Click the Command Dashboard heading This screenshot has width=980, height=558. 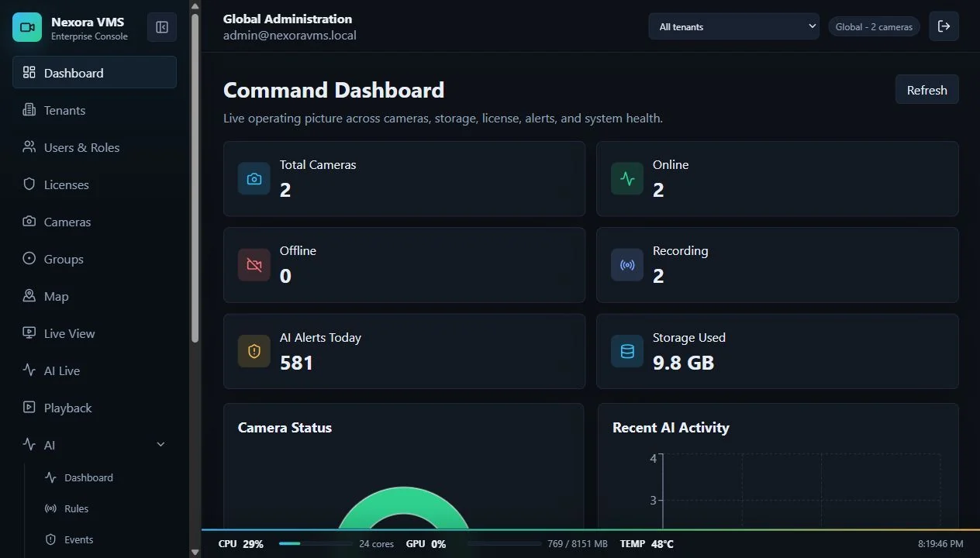333,90
